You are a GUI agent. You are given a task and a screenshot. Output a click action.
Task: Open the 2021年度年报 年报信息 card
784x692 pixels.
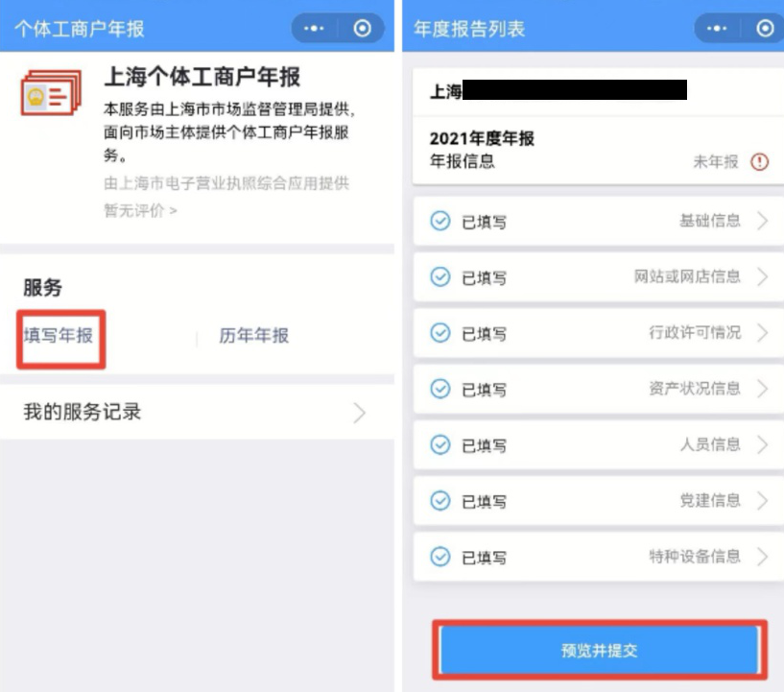pyautogui.click(x=599, y=151)
